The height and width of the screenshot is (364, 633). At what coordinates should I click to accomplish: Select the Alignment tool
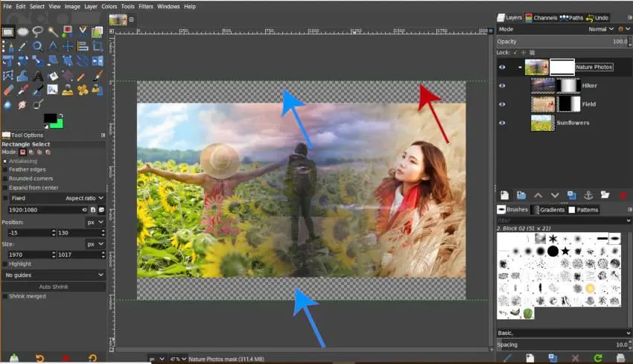[x=83, y=46]
